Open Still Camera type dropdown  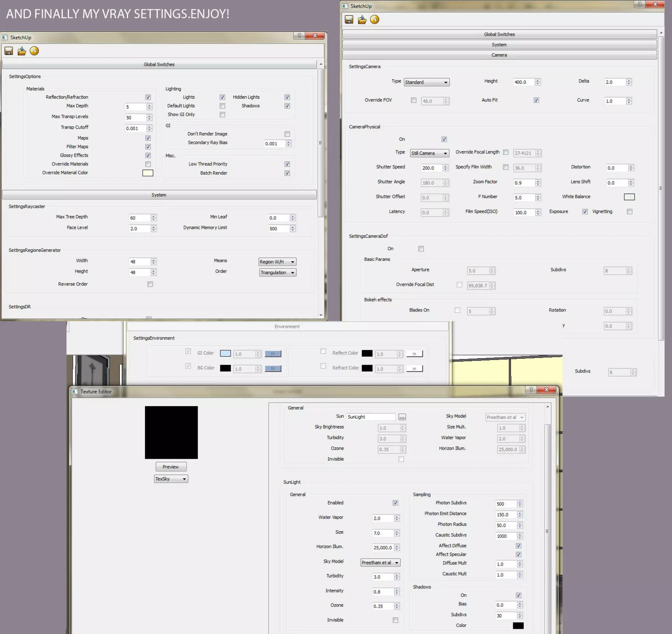click(430, 153)
